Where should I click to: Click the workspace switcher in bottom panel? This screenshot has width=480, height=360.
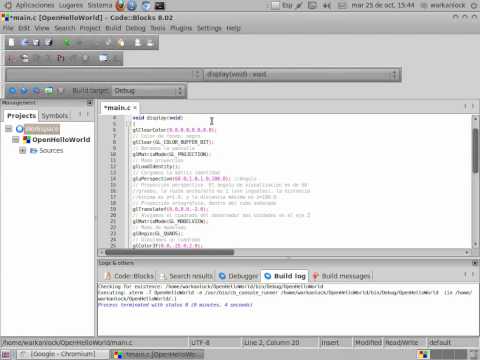click(x=442, y=355)
